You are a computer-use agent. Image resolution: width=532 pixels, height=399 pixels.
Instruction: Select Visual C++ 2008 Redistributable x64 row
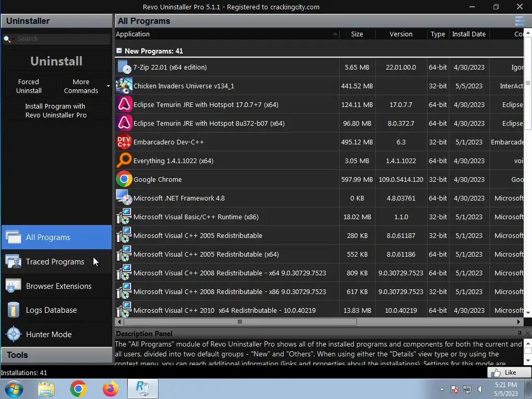(x=319, y=273)
